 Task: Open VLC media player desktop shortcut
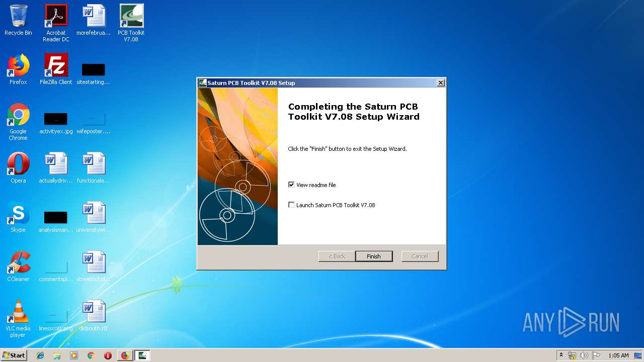18,319
